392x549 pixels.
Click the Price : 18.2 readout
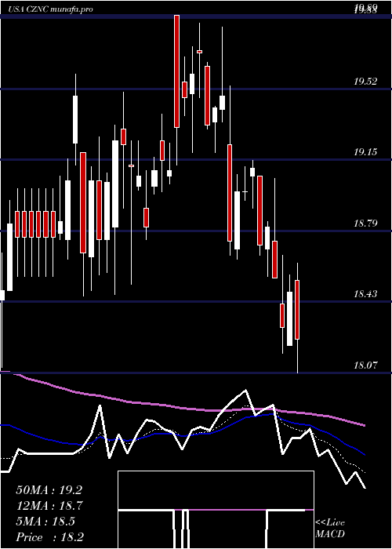tap(49, 537)
